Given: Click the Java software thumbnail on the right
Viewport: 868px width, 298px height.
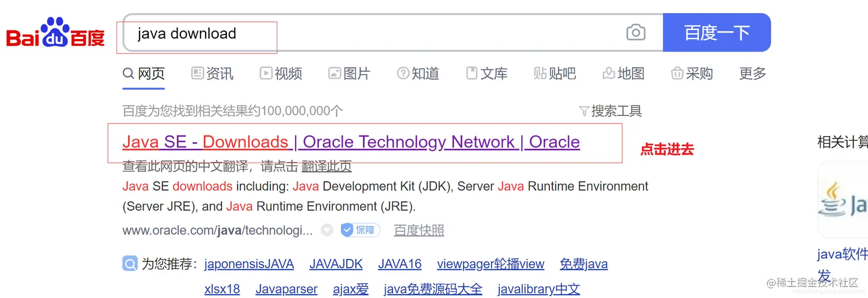Looking at the screenshot, I should pos(843,199).
